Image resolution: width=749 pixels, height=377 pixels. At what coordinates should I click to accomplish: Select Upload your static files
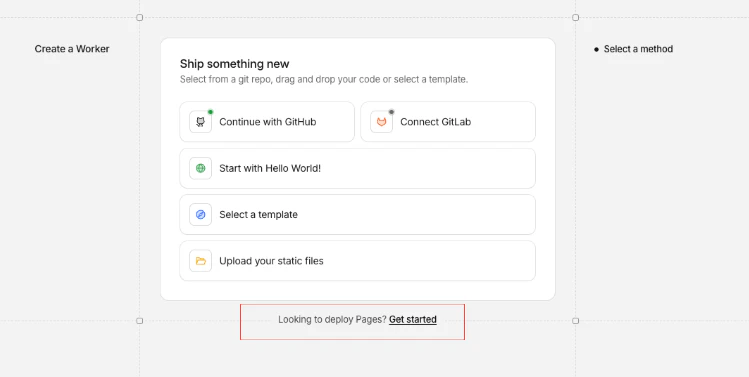point(357,261)
